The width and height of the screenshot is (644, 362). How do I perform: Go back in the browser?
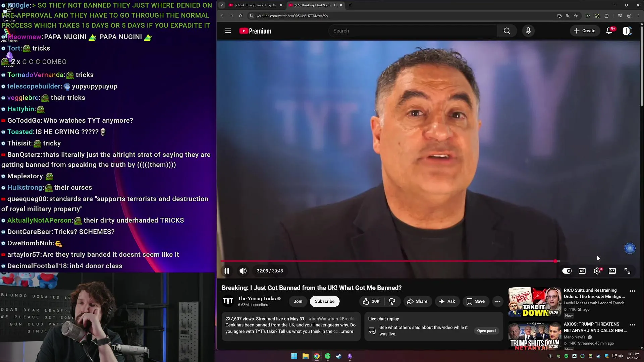(x=222, y=16)
